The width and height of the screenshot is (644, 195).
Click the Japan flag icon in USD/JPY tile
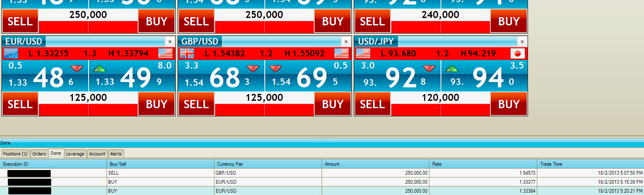[x=517, y=54]
